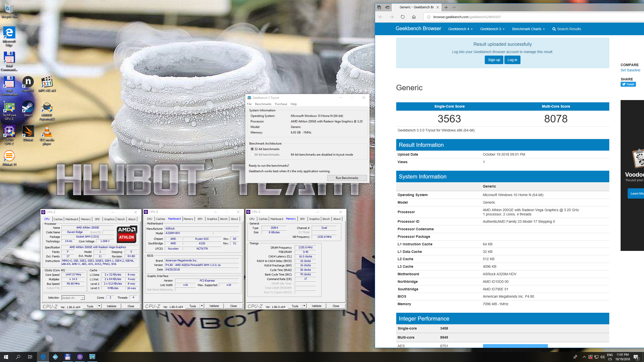Open the Geekbench File menu
The height and width of the screenshot is (362, 644).
click(x=249, y=104)
